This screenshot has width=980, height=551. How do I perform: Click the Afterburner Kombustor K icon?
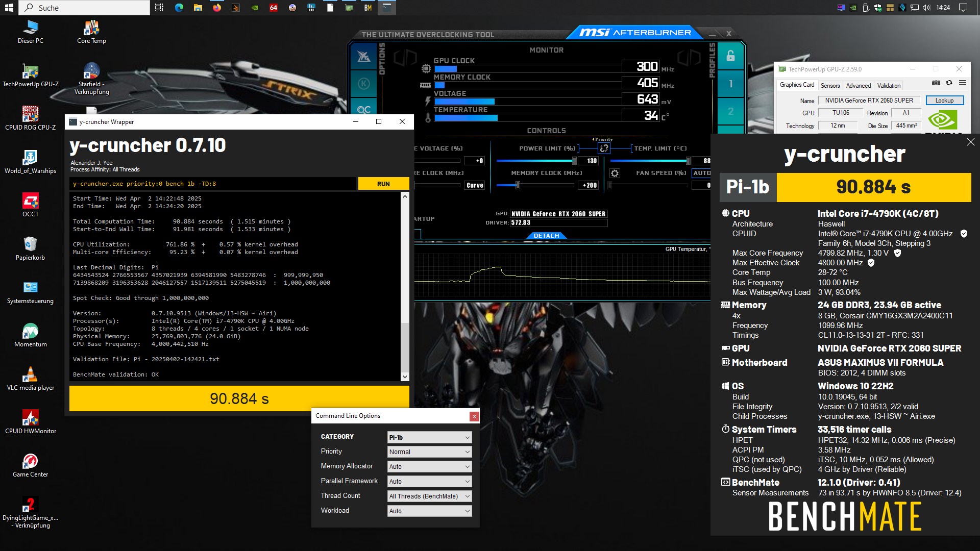(363, 83)
